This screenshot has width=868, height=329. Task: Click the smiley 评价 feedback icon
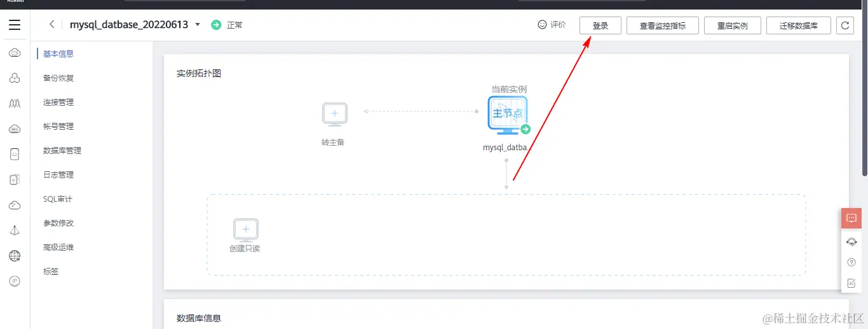click(x=542, y=25)
